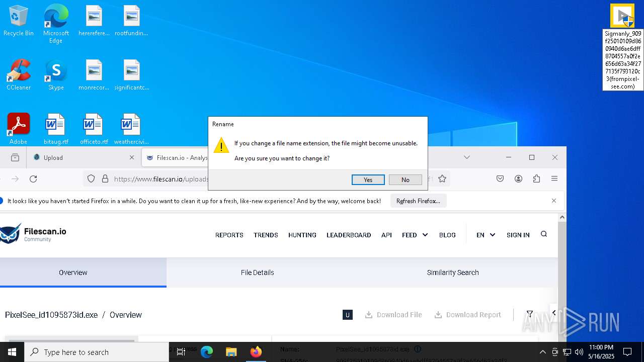Viewport: 644px width, 362px height.
Task: Open Firefox account icon
Action: point(518,178)
